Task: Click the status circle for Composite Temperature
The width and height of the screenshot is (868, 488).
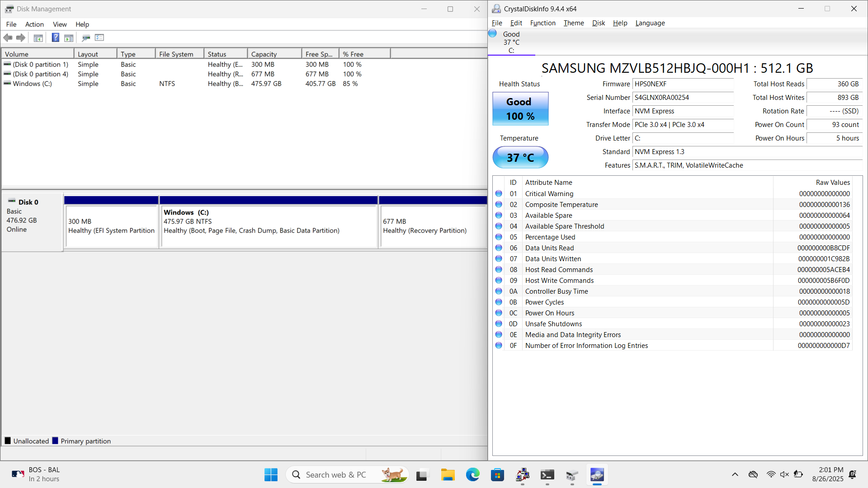Action: pyautogui.click(x=499, y=204)
